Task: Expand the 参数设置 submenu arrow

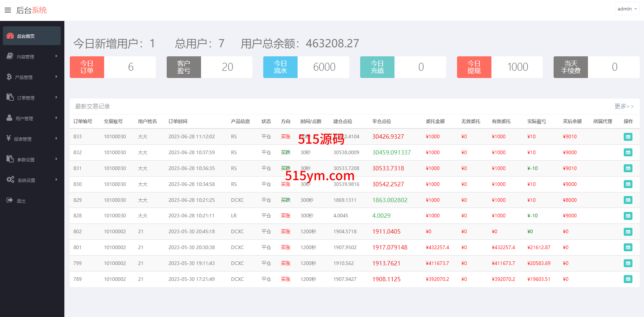Action: [x=56, y=159]
